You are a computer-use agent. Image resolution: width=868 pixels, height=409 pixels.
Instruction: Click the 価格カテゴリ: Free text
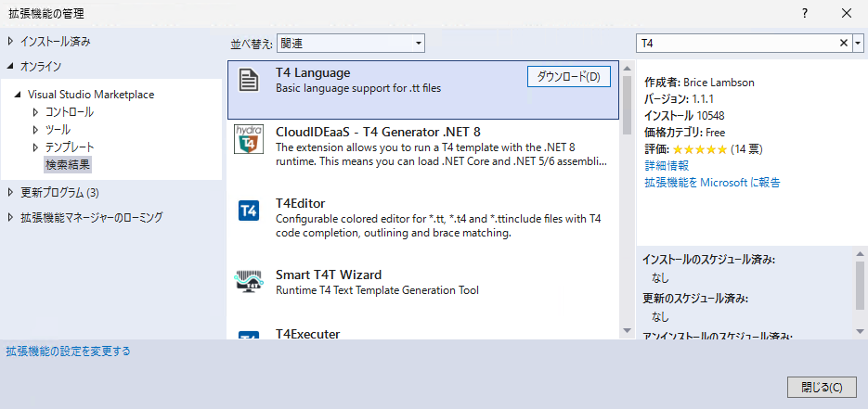point(684,133)
